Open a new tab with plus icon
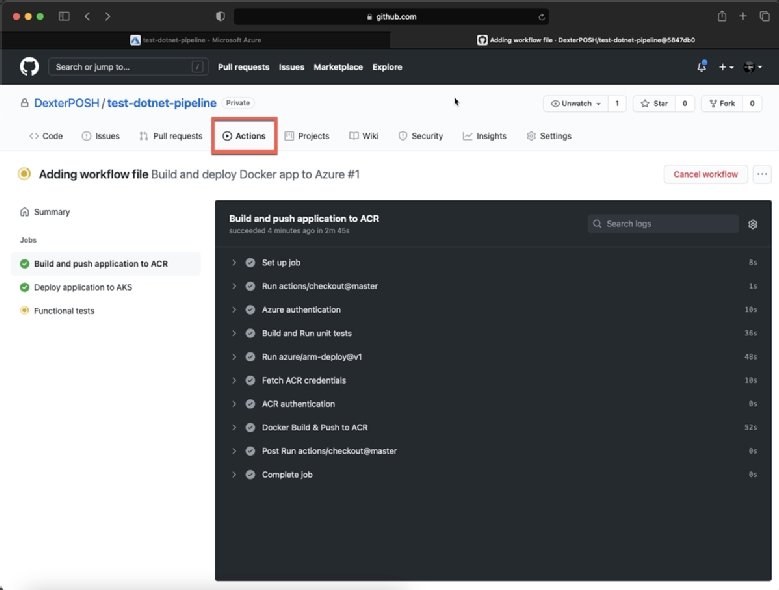 tap(743, 16)
